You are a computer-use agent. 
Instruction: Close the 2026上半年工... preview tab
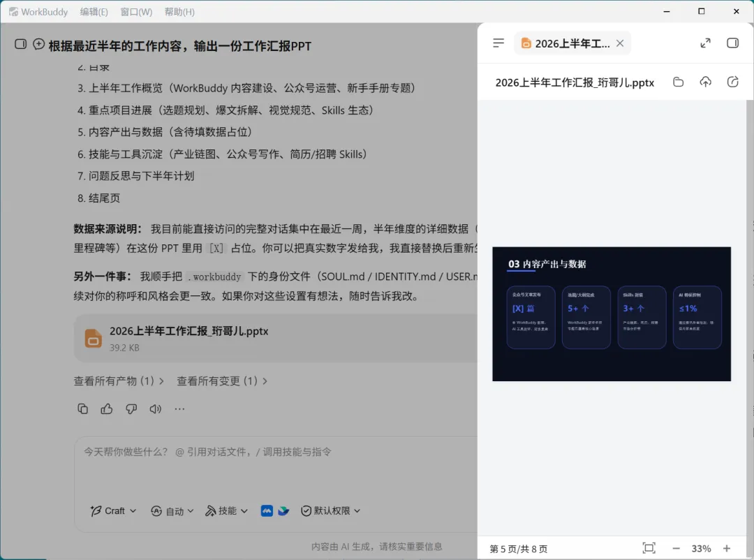[621, 43]
